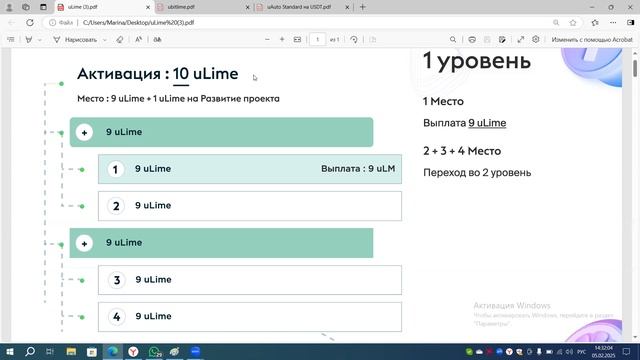640x360 pixels.
Task: Click the first green 9 uLime plus circle
Action: click(84, 133)
